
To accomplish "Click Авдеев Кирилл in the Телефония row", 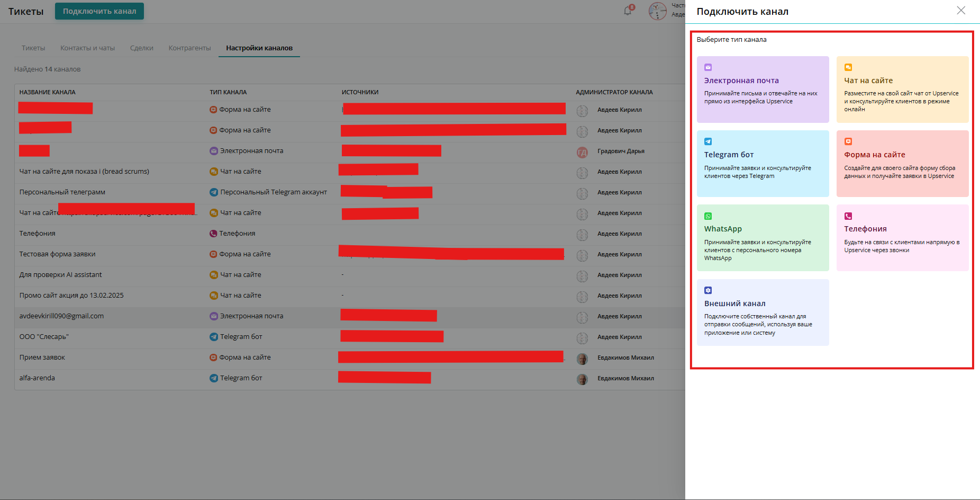I will pyautogui.click(x=620, y=234).
